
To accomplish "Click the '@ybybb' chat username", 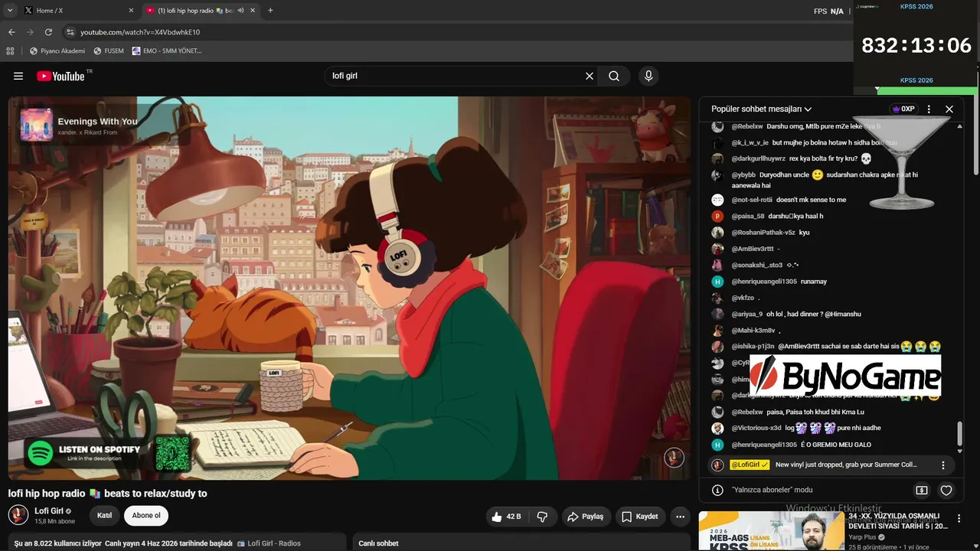I will pos(743,174).
